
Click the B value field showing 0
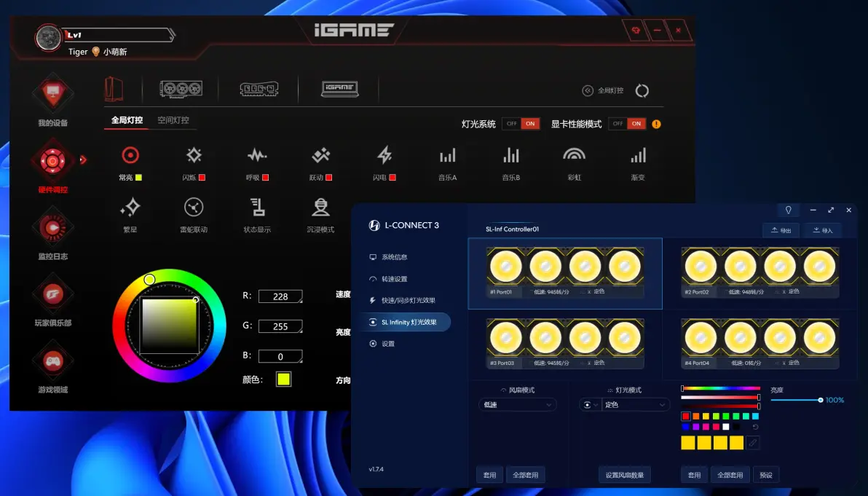pyautogui.click(x=280, y=356)
